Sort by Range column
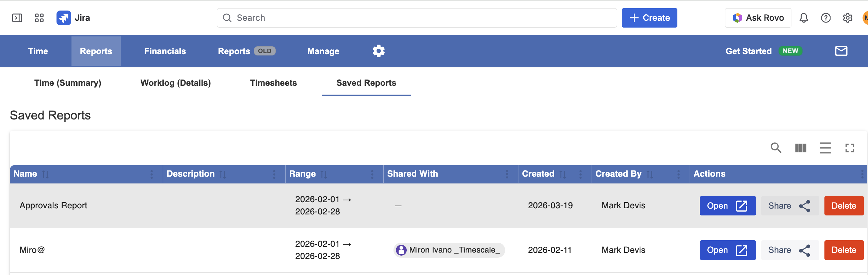 [324, 174]
